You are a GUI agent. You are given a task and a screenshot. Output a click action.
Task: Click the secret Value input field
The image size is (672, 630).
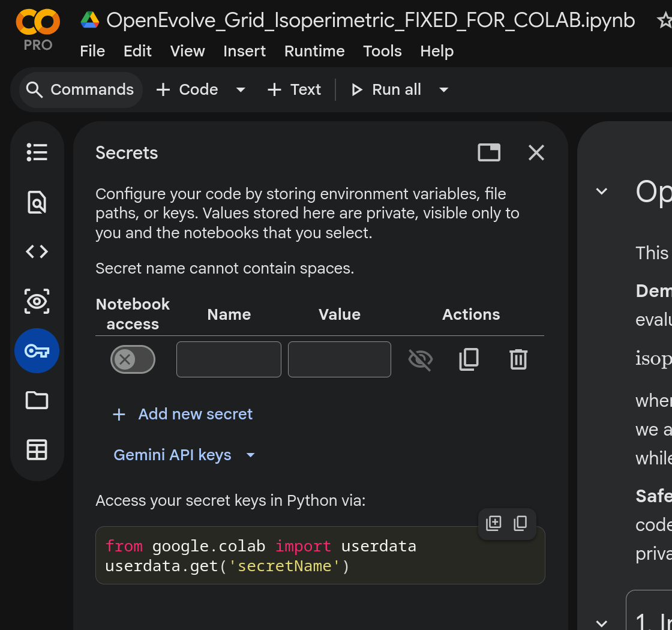point(340,359)
